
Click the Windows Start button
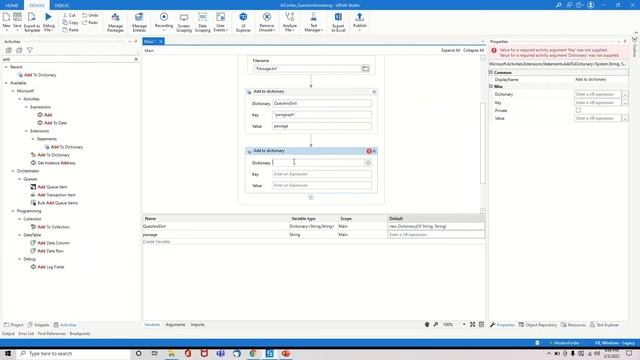tap(8, 353)
